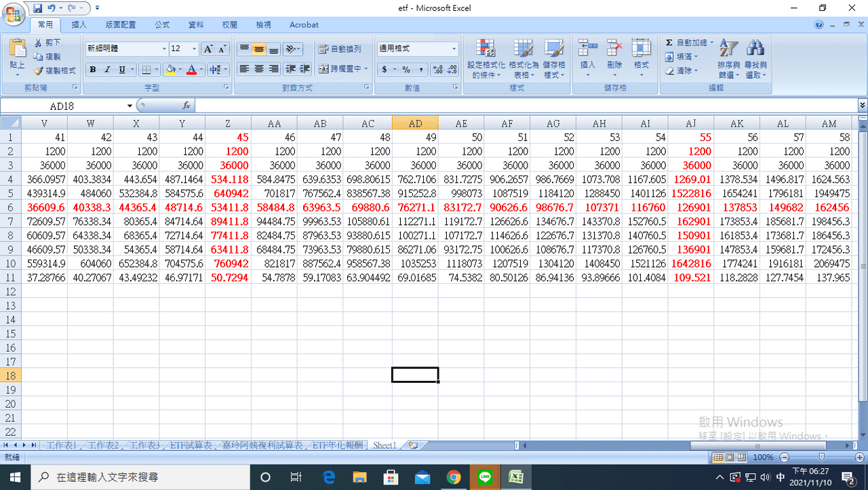868x490 pixels.
Task: Open the ETF試算表 worksheet tab
Action: pos(190,445)
